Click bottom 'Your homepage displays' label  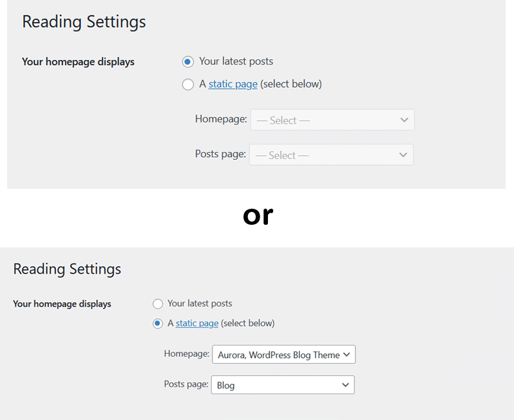pos(62,304)
